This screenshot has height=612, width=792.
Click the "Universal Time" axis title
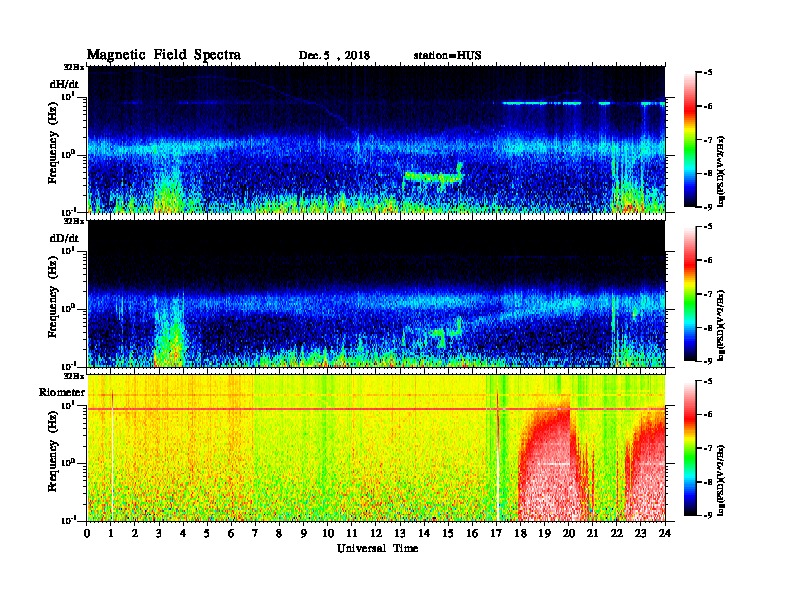click(377, 548)
